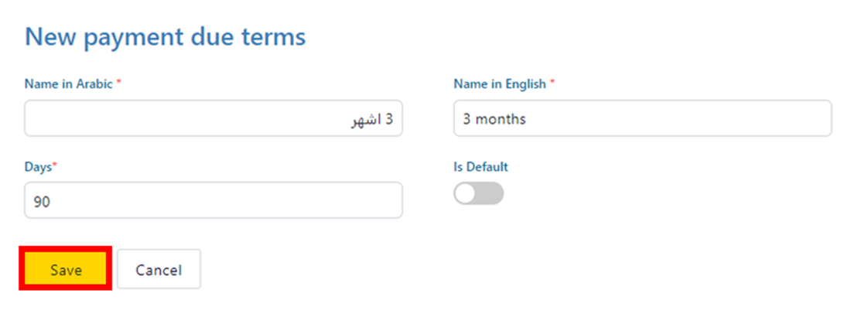Focus the Name in Arabic input field
Viewport: 868px width, 334px height.
tap(213, 119)
